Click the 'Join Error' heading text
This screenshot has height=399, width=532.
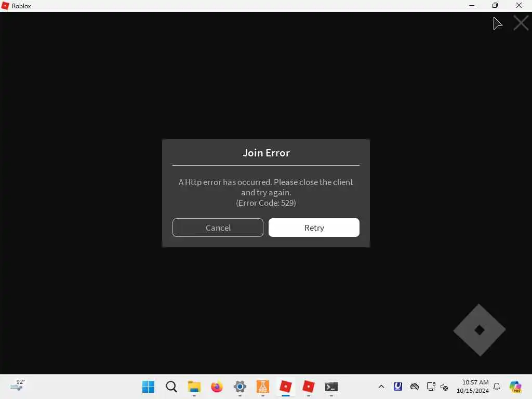266,153
